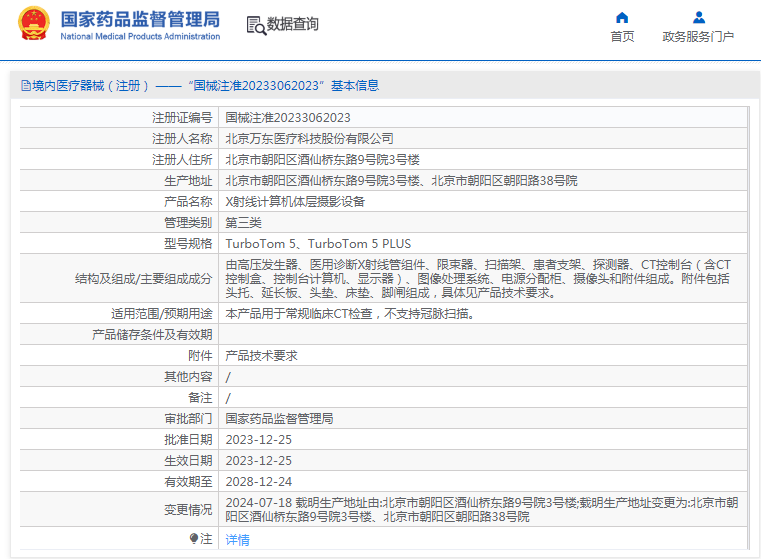The height and width of the screenshot is (559, 761).
Task: Click the 其他内容 row label
Action: click(x=188, y=377)
